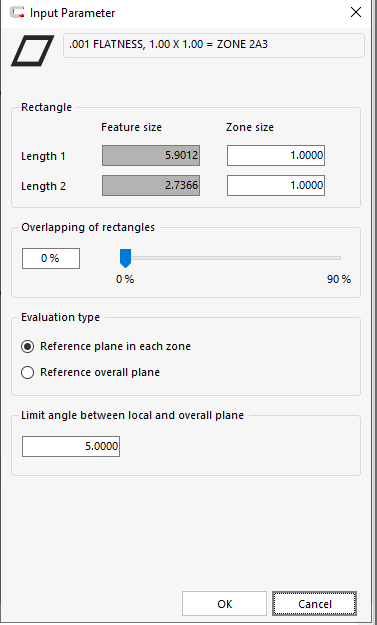Edit the limit angle field showing 5.0000
377x625 pixels.
[71, 446]
